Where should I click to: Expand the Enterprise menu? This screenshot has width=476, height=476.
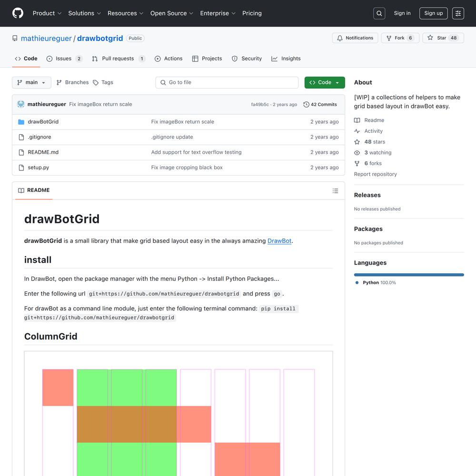(x=218, y=13)
